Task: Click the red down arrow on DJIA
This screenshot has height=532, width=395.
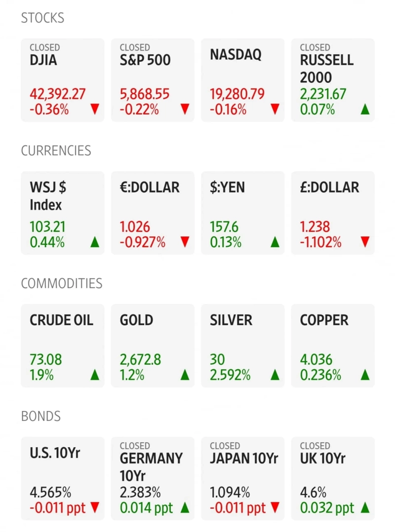Action: coord(95,109)
